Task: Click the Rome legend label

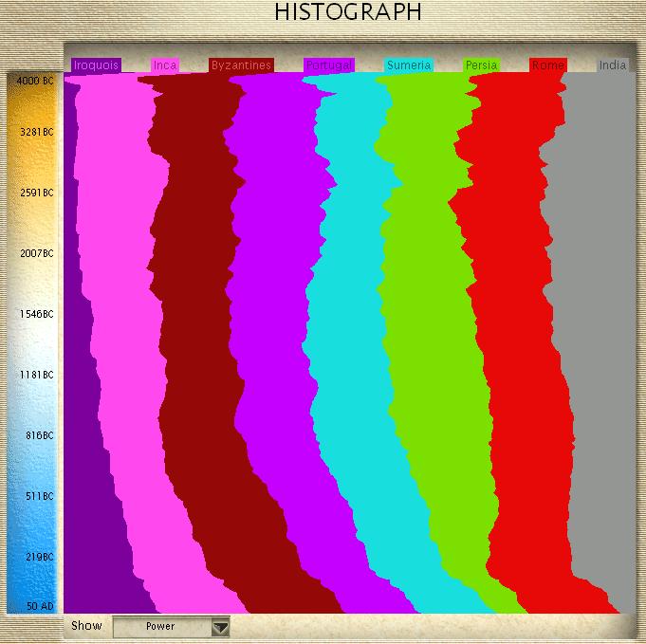Action: point(548,65)
